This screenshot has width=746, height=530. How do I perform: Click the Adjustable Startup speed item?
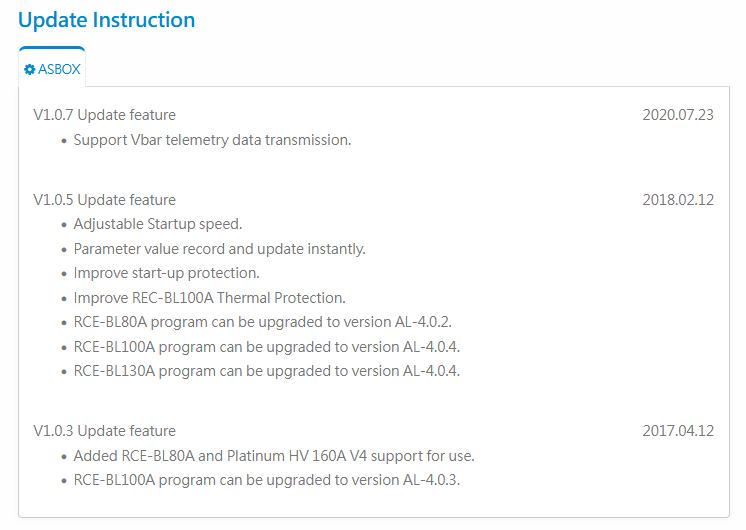(158, 224)
